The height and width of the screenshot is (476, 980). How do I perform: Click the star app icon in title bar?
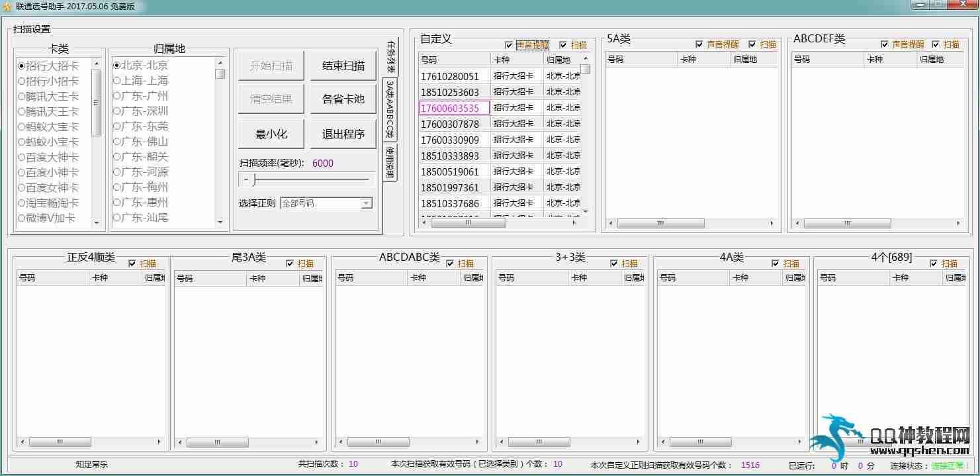[x=8, y=7]
